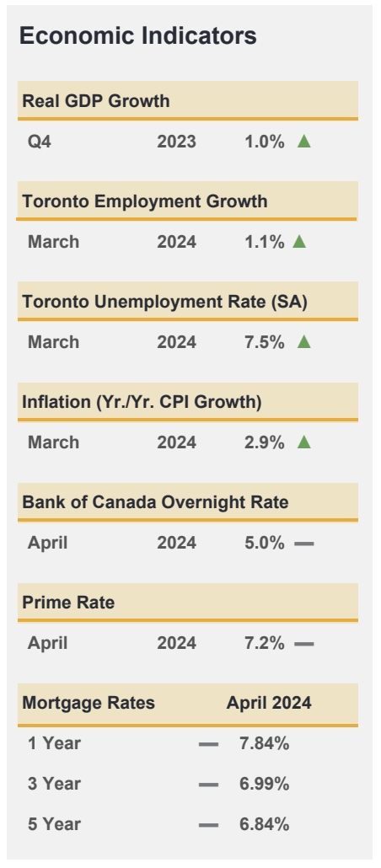Click the dash icon on the 3 Year mortgage row
The image size is (381, 868).
tap(208, 785)
